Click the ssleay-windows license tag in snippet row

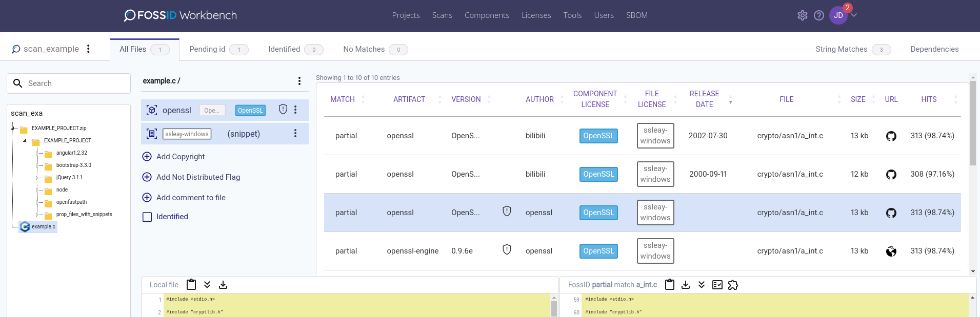[x=187, y=134]
